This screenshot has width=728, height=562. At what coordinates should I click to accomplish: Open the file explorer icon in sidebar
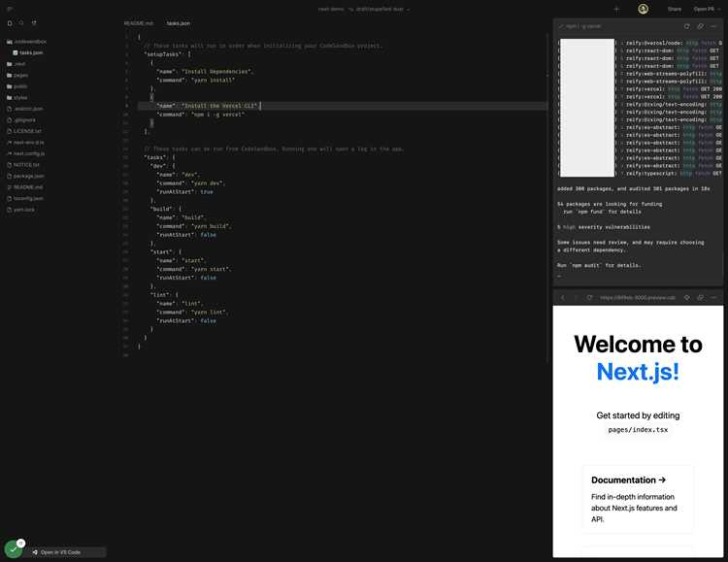coord(10,23)
